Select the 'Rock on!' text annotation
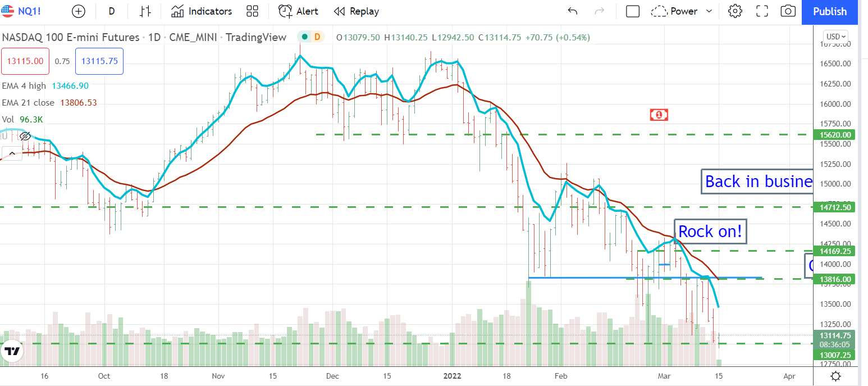This screenshot has height=386, width=868. click(710, 231)
